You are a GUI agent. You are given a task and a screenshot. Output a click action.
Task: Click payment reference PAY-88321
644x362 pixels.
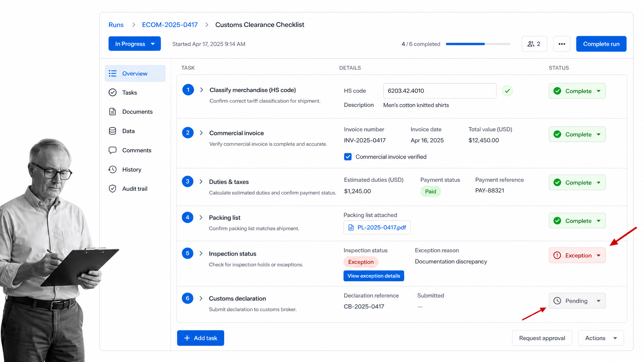click(490, 190)
